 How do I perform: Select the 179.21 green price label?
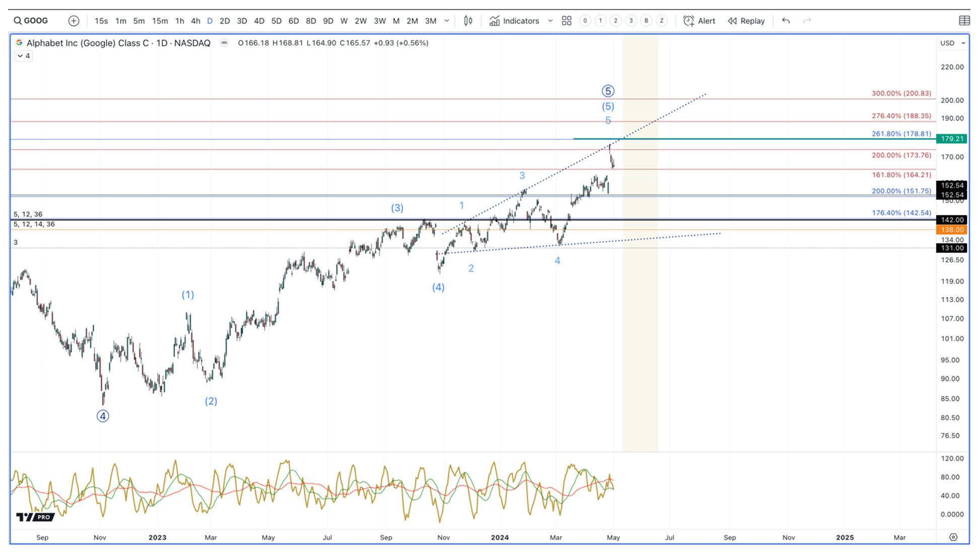(x=952, y=138)
